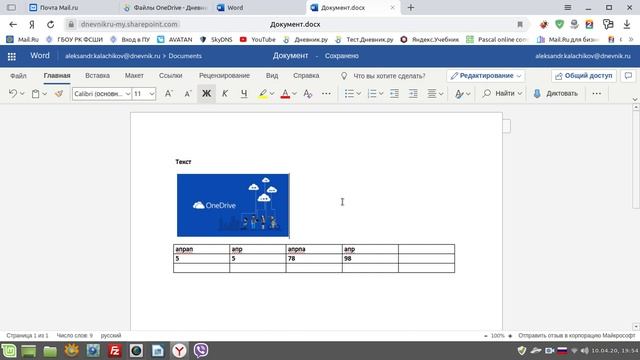Viewport: 640px width, 360px height.
Task: Increase paragraph indent
Action: (x=413, y=93)
